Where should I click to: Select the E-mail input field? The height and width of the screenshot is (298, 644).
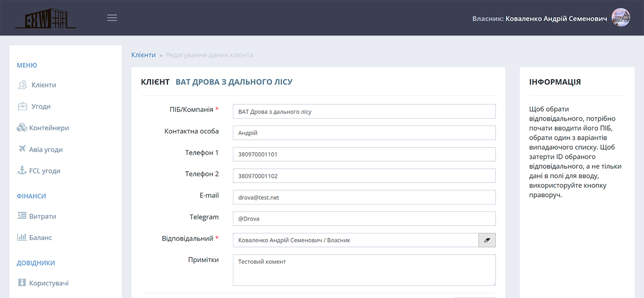pyautogui.click(x=364, y=197)
